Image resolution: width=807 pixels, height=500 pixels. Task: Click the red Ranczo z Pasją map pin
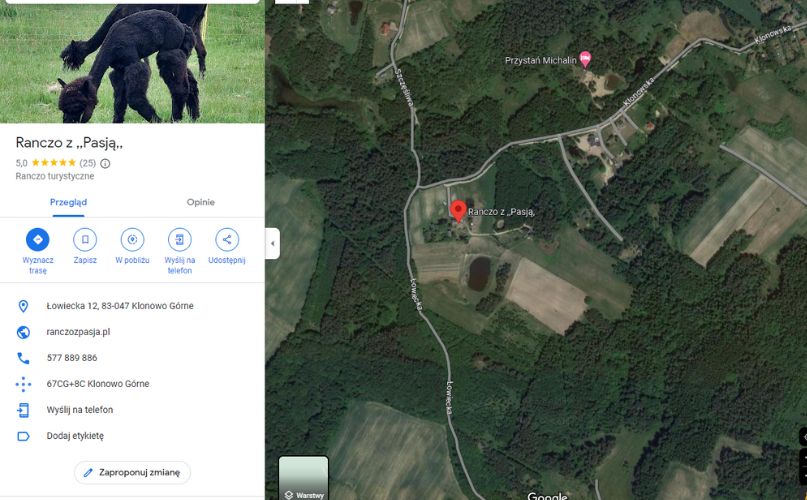[458, 211]
